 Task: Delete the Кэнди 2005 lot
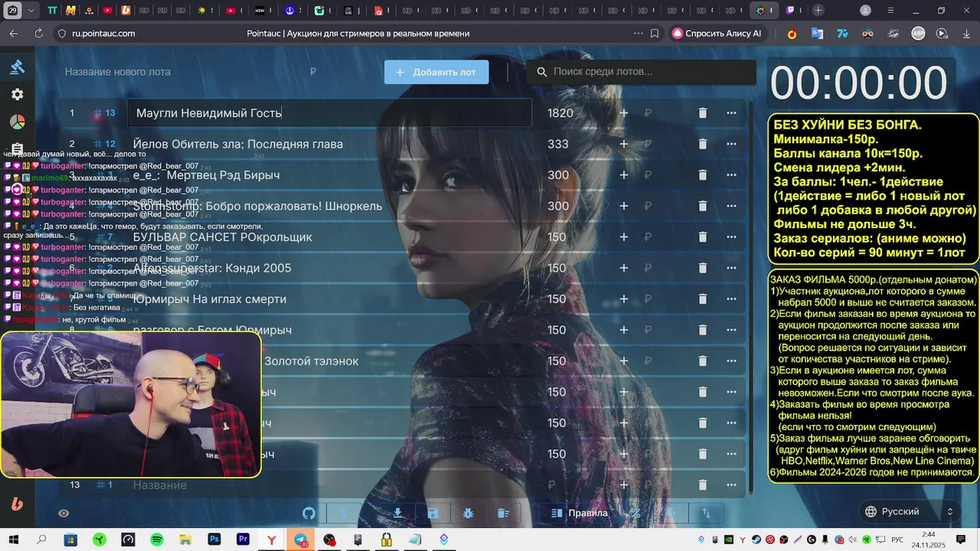click(703, 268)
